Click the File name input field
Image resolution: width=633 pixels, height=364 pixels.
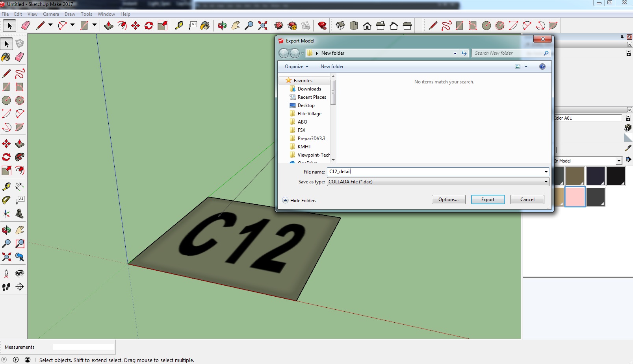coord(433,172)
